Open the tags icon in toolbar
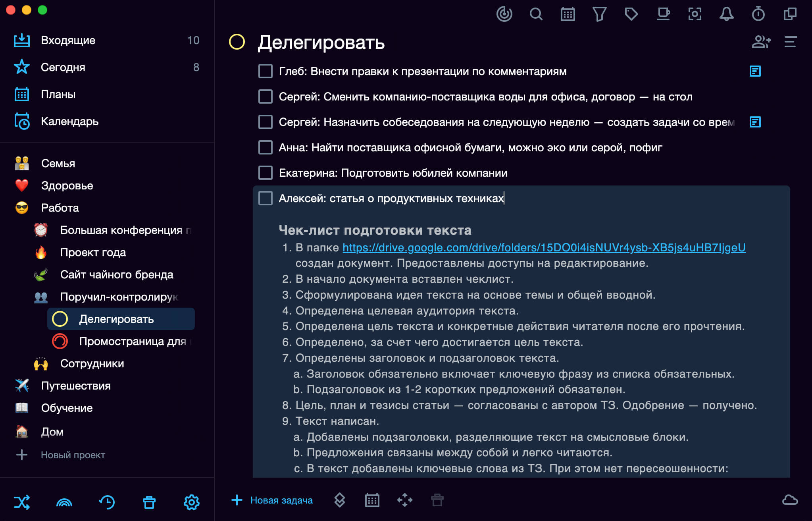Image resolution: width=812 pixels, height=521 pixels. 631,14
